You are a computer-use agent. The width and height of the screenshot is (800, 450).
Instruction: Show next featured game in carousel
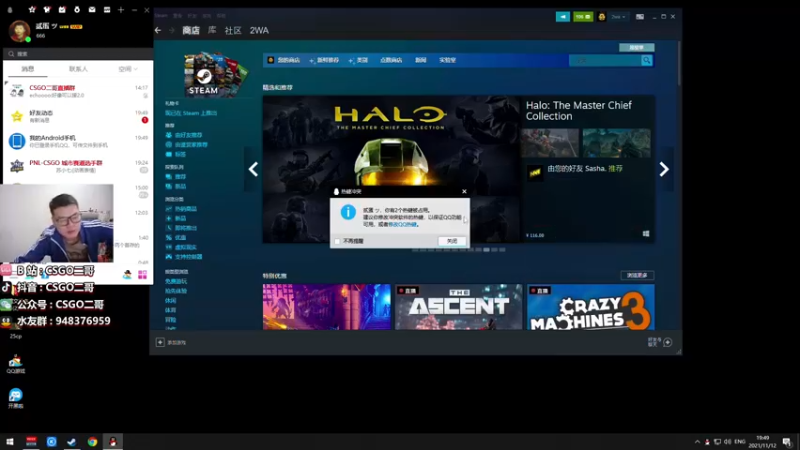coord(664,169)
